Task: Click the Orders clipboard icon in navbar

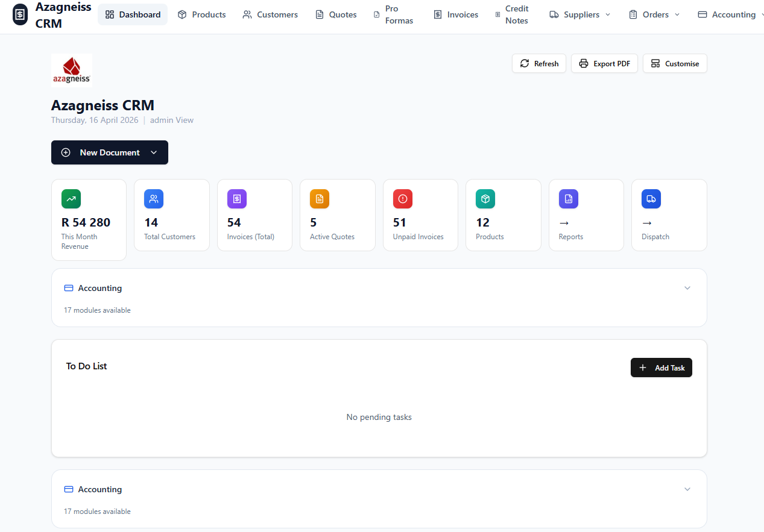Action: [633, 14]
